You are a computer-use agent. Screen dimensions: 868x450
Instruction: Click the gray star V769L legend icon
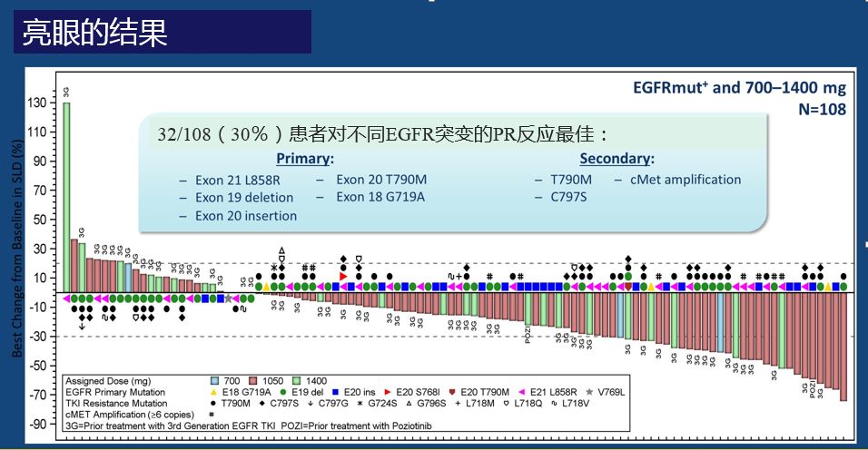click(589, 392)
